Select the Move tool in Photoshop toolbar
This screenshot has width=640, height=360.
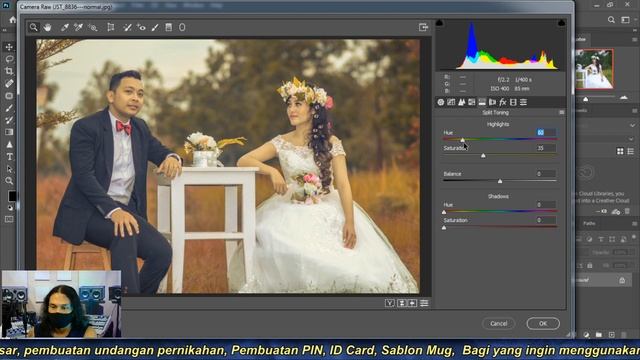(9, 47)
